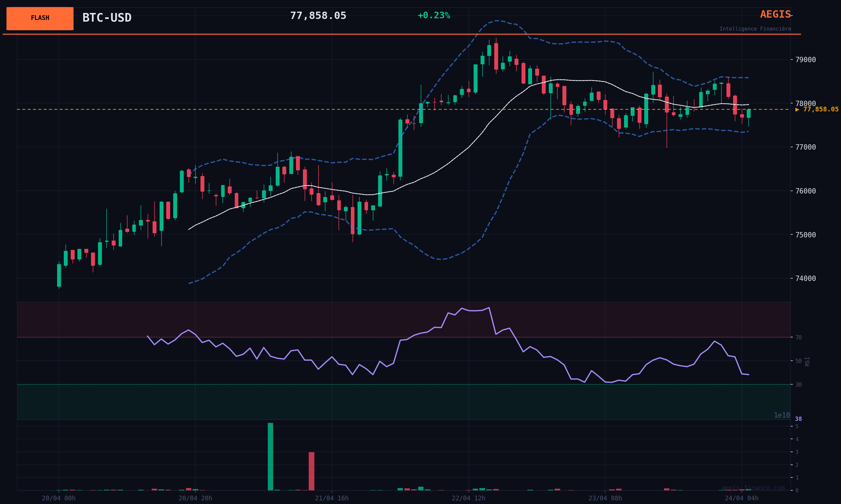Open the aegis-finance.com watermark link

(x=753, y=488)
